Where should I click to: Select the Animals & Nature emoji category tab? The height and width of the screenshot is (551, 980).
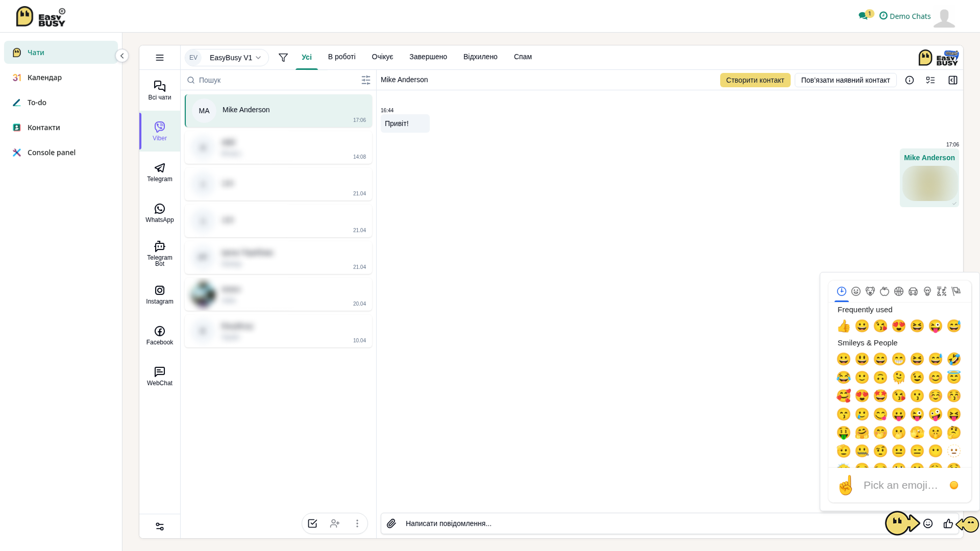click(870, 291)
